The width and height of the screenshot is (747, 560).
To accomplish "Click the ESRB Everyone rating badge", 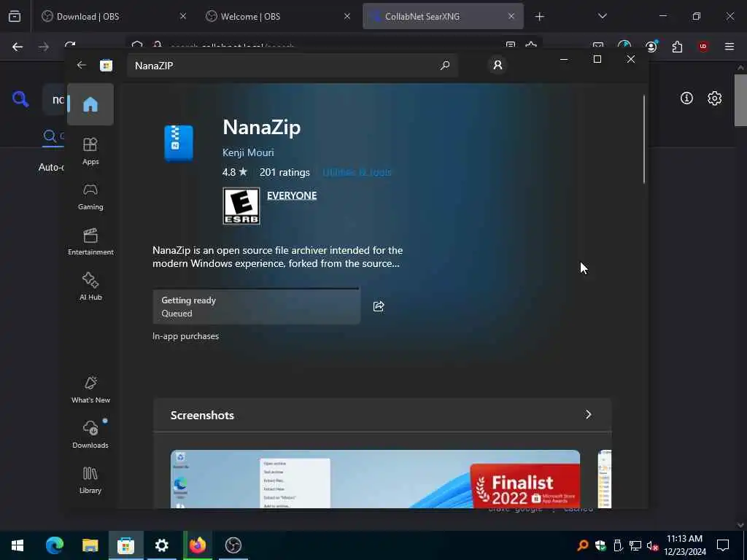I will [x=241, y=206].
